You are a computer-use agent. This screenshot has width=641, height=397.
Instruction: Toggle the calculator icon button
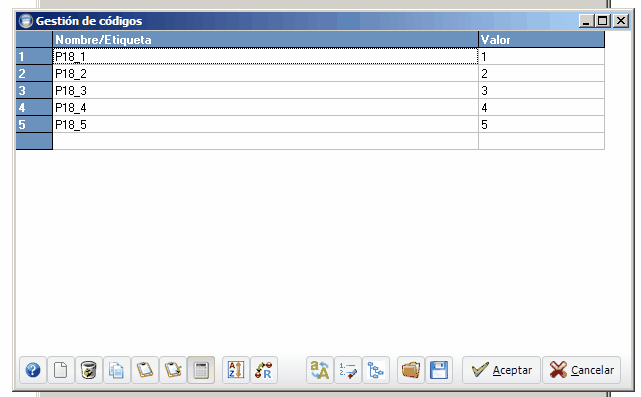coord(201,370)
